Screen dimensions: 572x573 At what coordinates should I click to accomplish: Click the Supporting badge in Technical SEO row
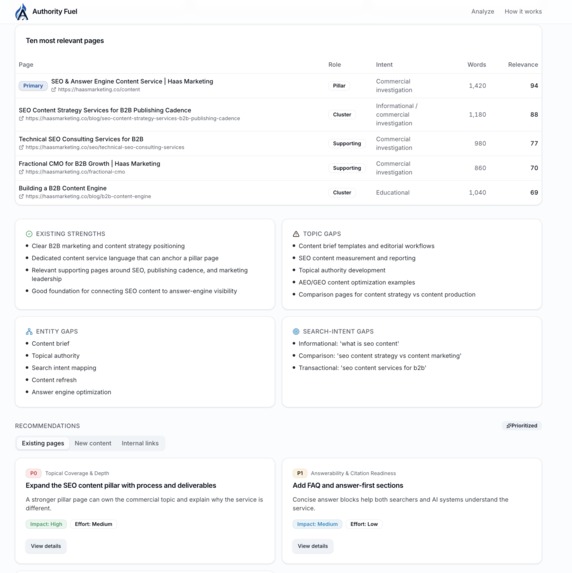tap(347, 143)
